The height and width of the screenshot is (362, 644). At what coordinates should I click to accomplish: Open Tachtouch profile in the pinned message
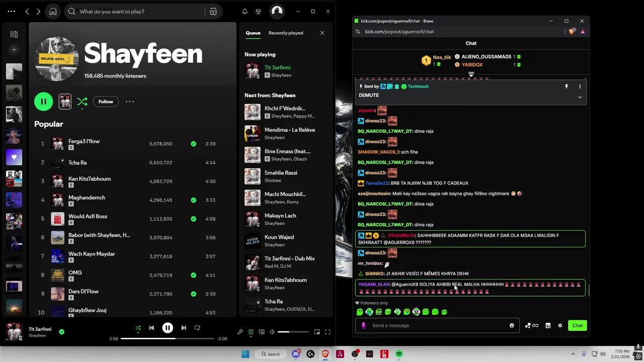418,86
